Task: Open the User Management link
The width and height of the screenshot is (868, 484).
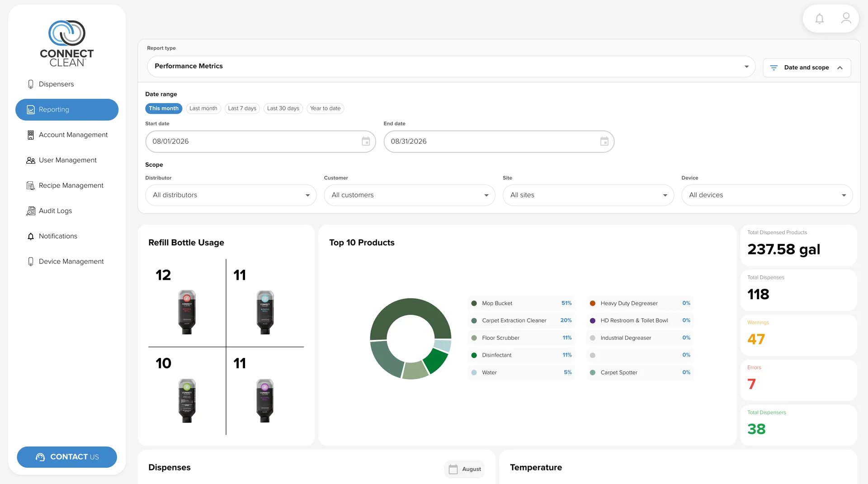Action: [67, 160]
